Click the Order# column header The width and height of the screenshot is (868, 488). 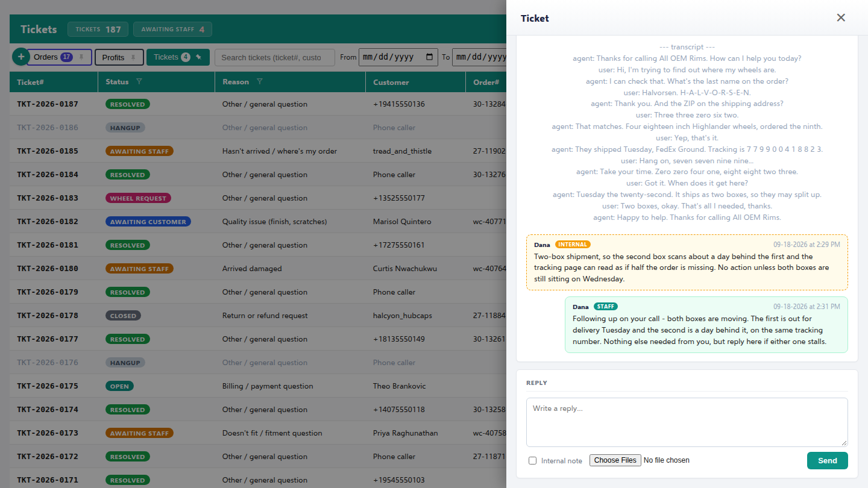point(486,82)
